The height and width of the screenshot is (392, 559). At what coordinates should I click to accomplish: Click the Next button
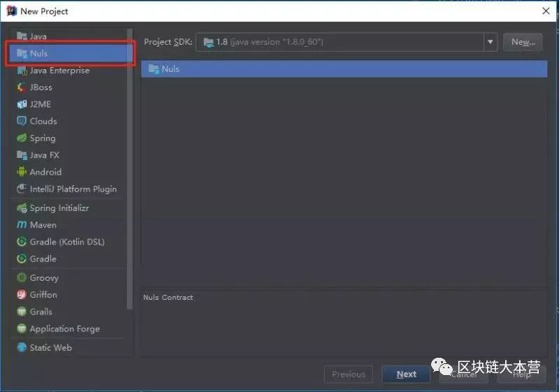(x=406, y=375)
